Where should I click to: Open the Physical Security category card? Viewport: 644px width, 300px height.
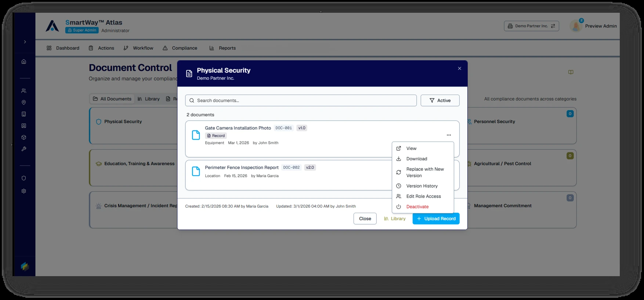[x=134, y=126]
